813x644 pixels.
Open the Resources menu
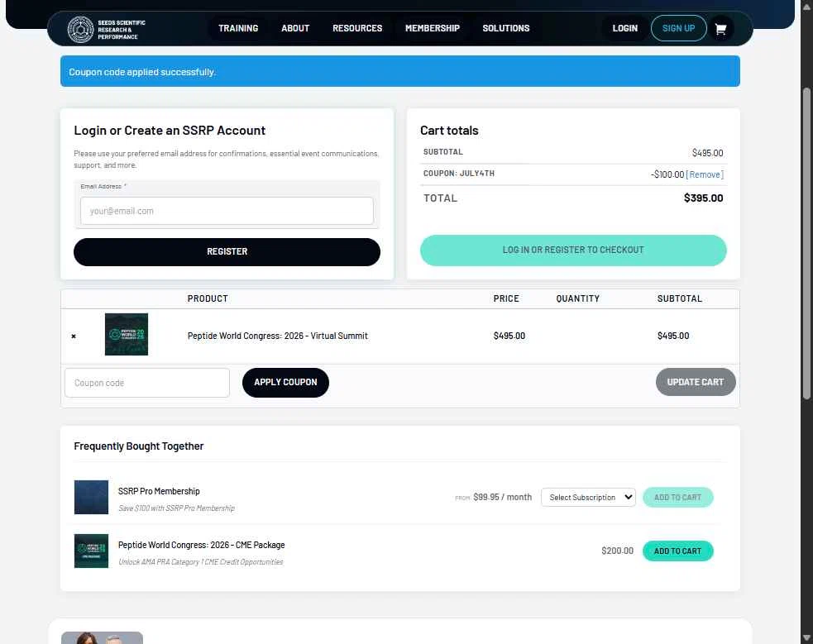click(x=357, y=28)
